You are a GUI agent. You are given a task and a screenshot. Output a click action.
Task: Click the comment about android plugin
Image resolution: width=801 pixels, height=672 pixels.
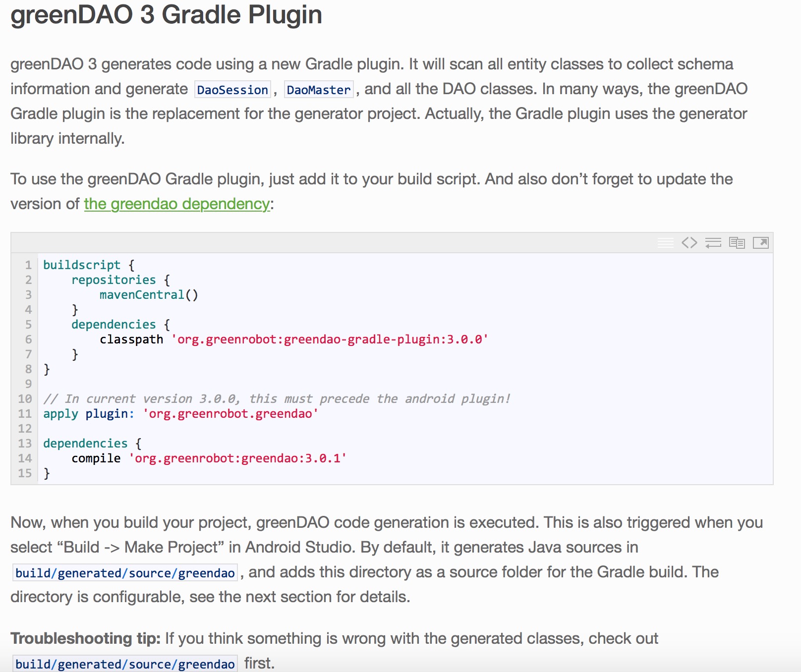(x=277, y=399)
